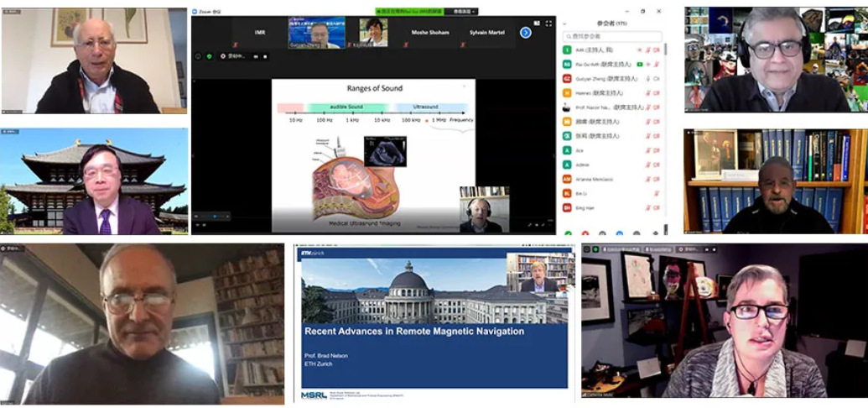Click green shield in bottom-right woman's window
The image size is (868, 408).
(595, 249)
